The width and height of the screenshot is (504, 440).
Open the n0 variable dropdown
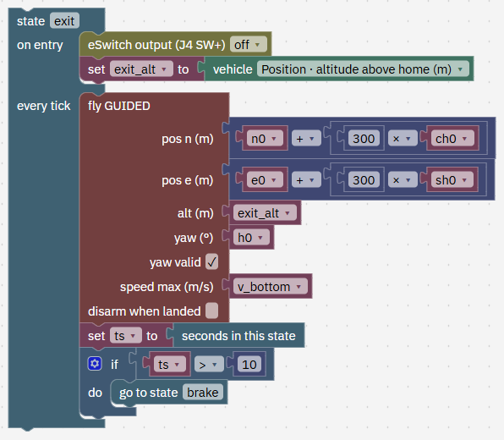[265, 139]
